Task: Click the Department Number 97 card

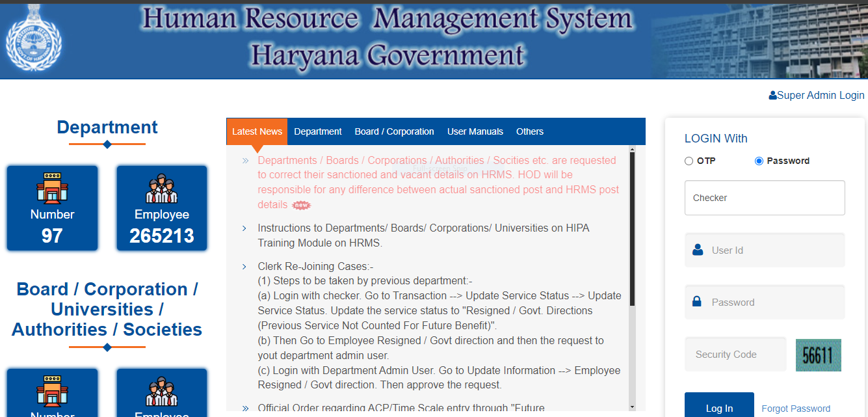Action: coord(52,208)
